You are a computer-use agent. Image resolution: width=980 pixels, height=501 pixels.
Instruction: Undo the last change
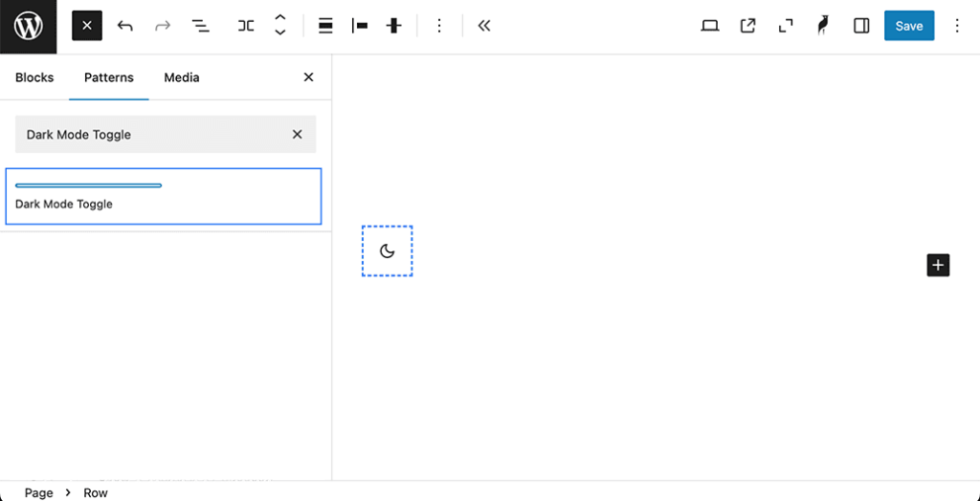point(124,26)
